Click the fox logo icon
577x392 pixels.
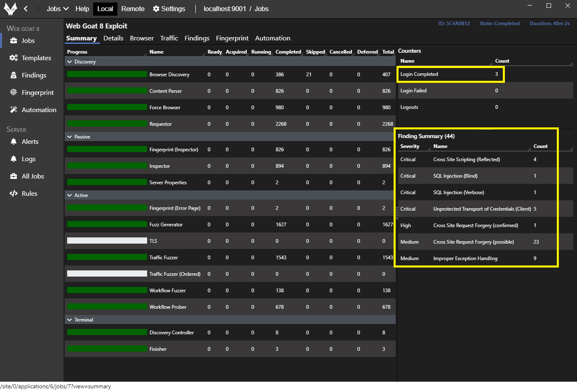point(10,9)
